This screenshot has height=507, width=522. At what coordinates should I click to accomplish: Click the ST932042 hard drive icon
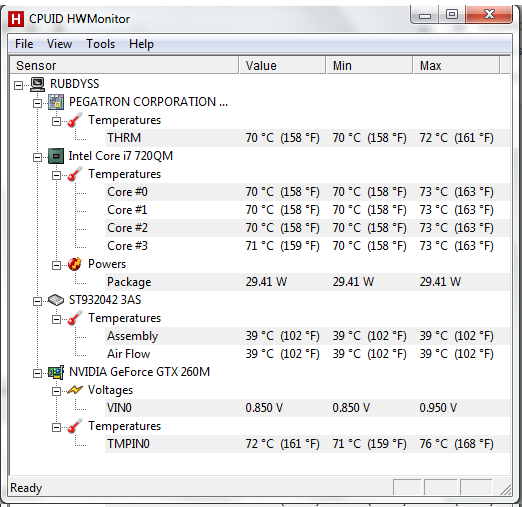click(x=56, y=300)
